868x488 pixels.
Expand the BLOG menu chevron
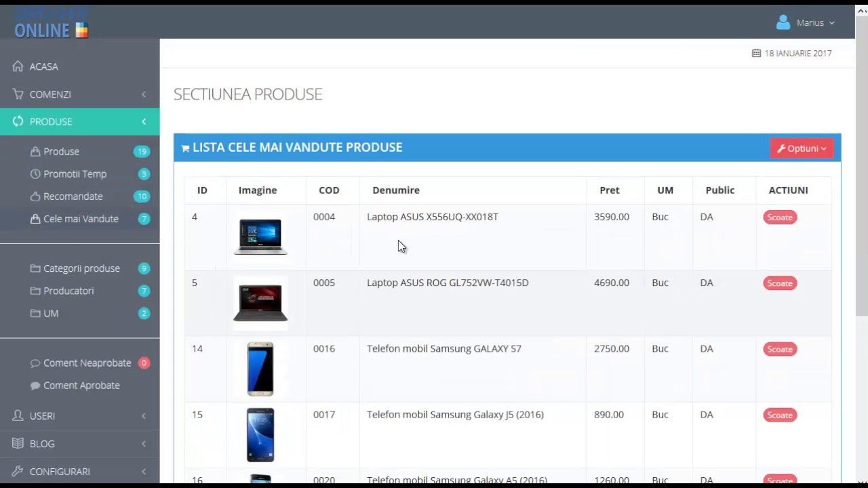tap(144, 443)
